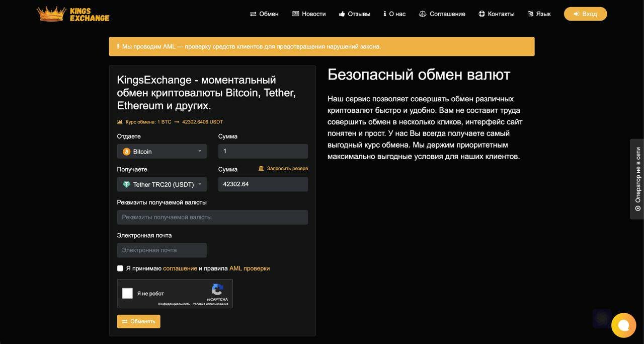
Task: Open the Оператор не в сети side tab
Action: [x=637, y=179]
